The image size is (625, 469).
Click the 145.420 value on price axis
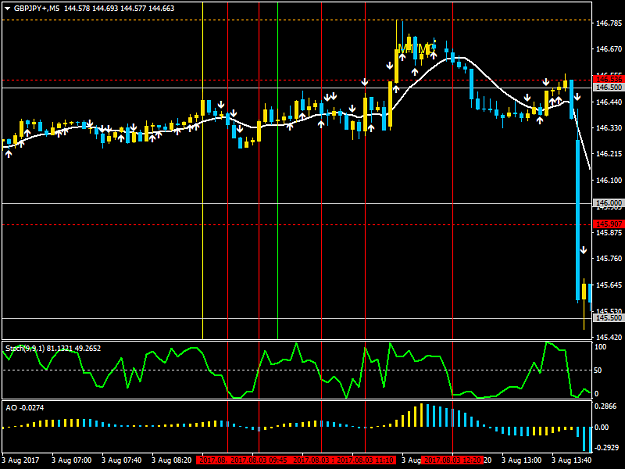(x=609, y=338)
